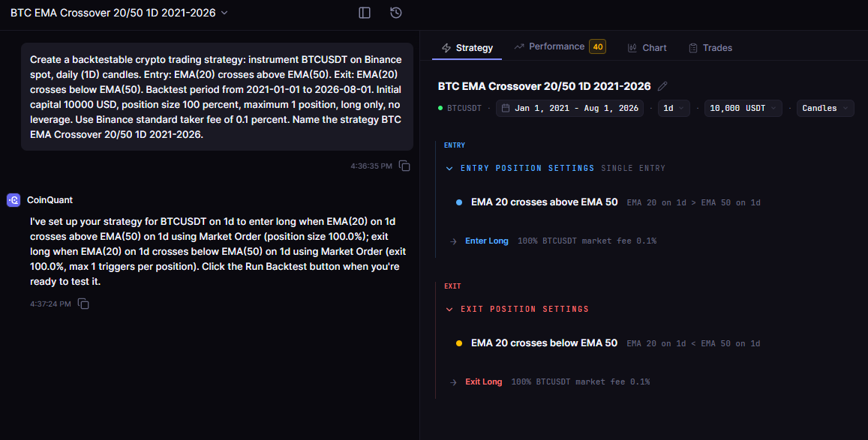The height and width of the screenshot is (440, 868).
Task: Click the user prompt message bubble
Action: point(217,97)
